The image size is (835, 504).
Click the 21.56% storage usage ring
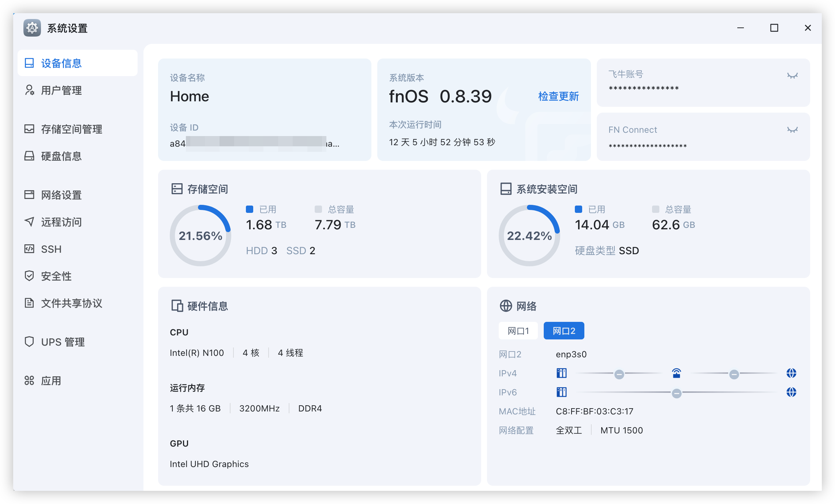[x=201, y=236]
